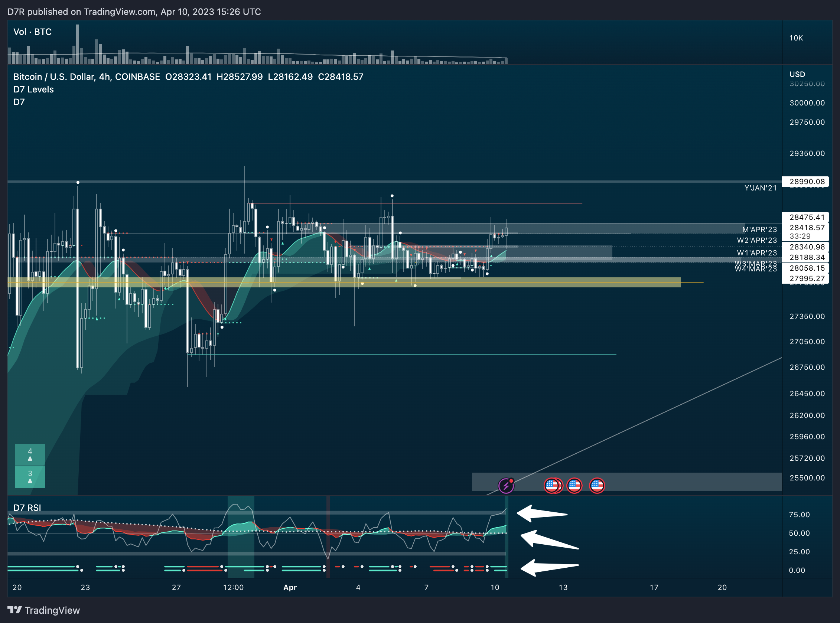The height and width of the screenshot is (623, 840).
Task: Click the W1'APR'23 level label
Action: click(x=757, y=253)
